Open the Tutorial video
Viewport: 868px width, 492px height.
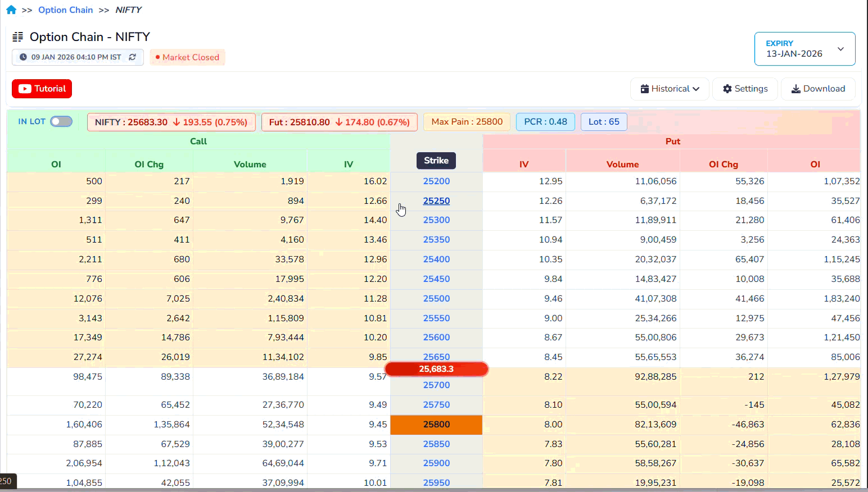(x=42, y=88)
